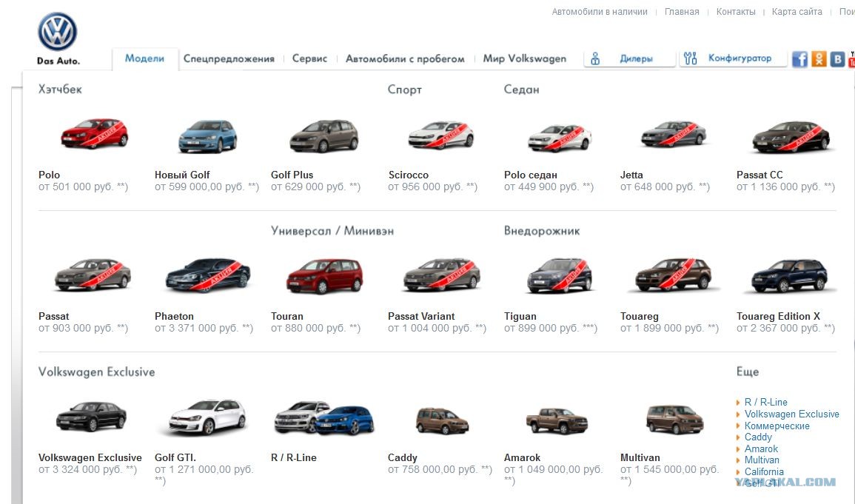The image size is (855, 504).
Task: Click price от 449 900 руб.
Action: click(549, 187)
